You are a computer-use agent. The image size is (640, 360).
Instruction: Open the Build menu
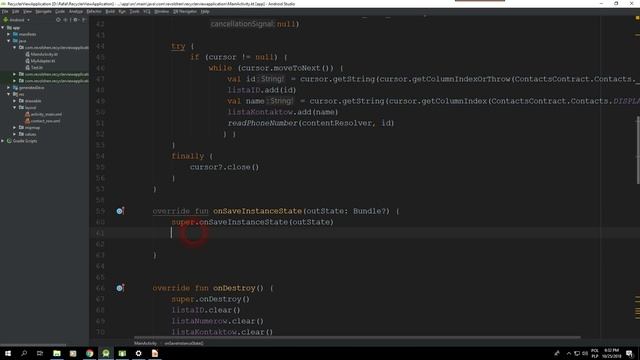110,11
